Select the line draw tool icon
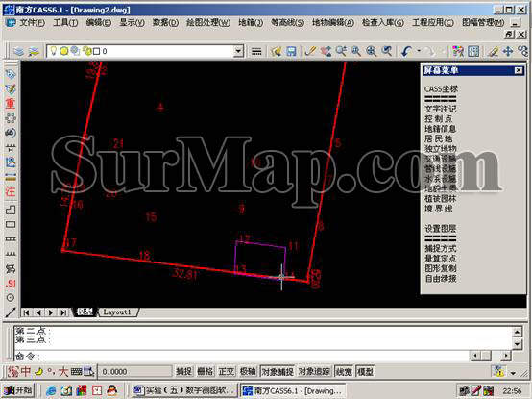Screen dimensions: 532x399 (x=11, y=312)
